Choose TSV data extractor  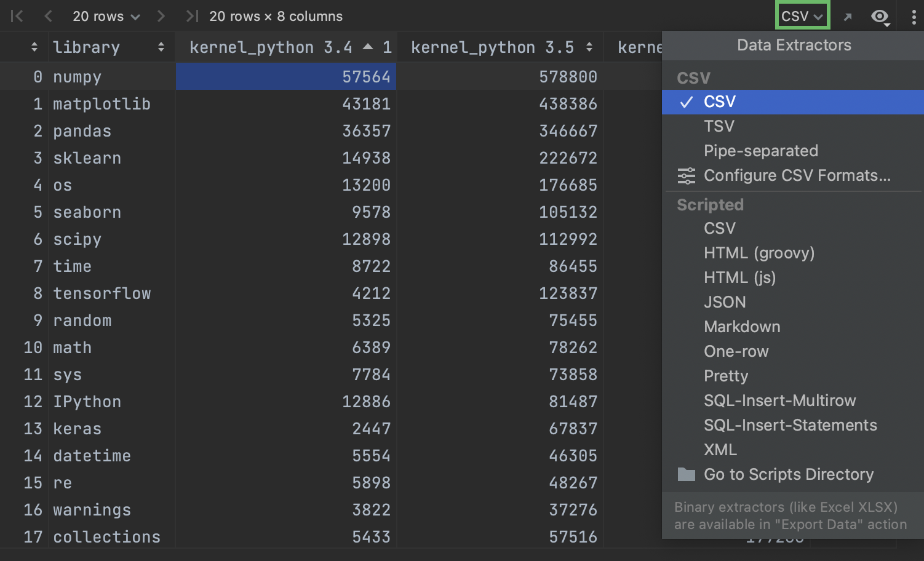pos(719,127)
